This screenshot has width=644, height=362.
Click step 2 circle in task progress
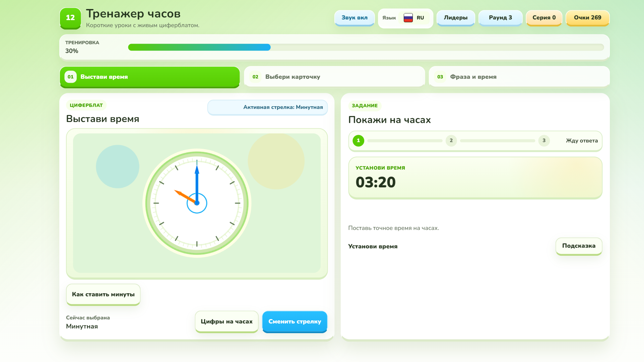pyautogui.click(x=451, y=140)
